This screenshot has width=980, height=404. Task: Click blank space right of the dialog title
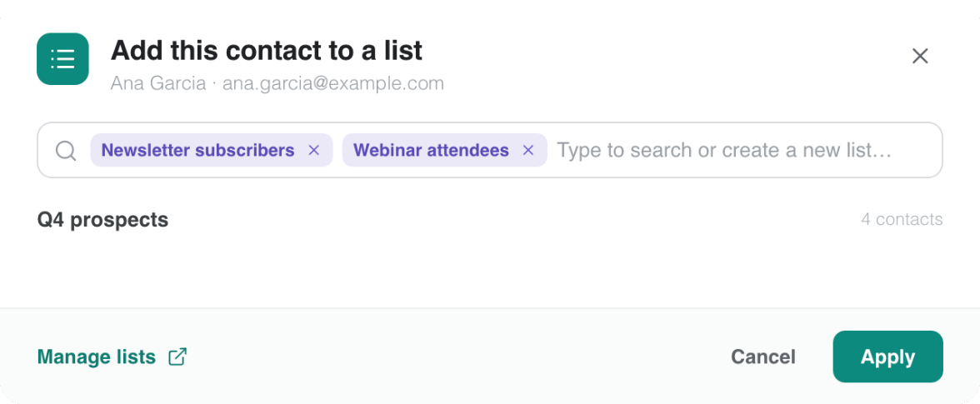click(662, 51)
